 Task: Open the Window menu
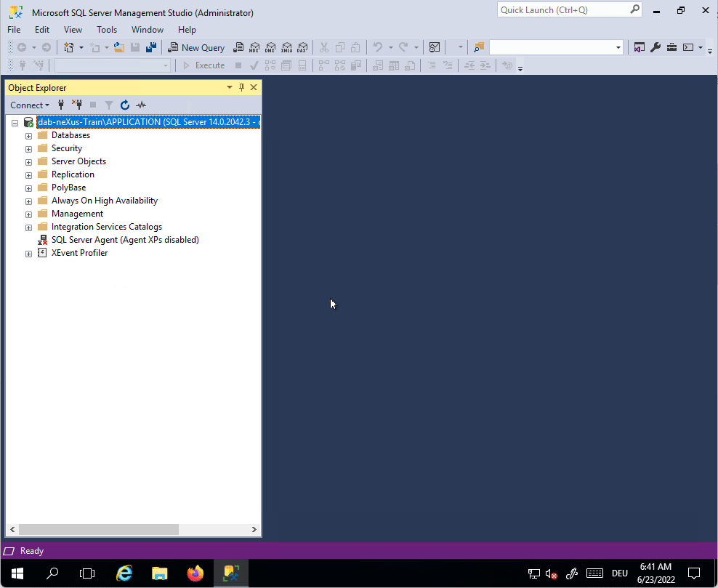pos(148,30)
